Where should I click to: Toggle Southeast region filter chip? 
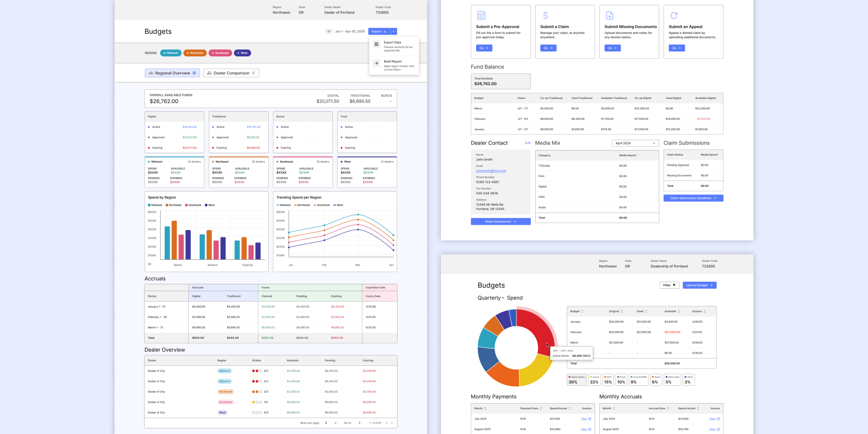[x=220, y=53]
